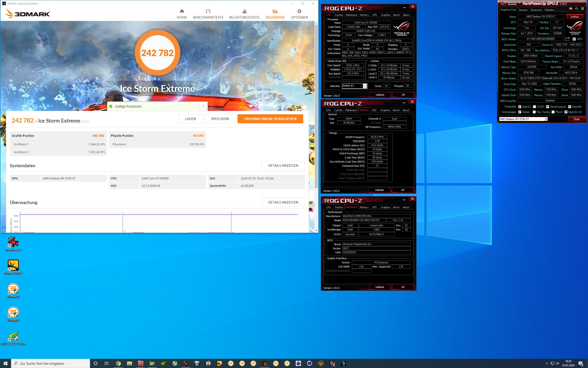Click Validate in the top CPU-Z window

coord(380,95)
